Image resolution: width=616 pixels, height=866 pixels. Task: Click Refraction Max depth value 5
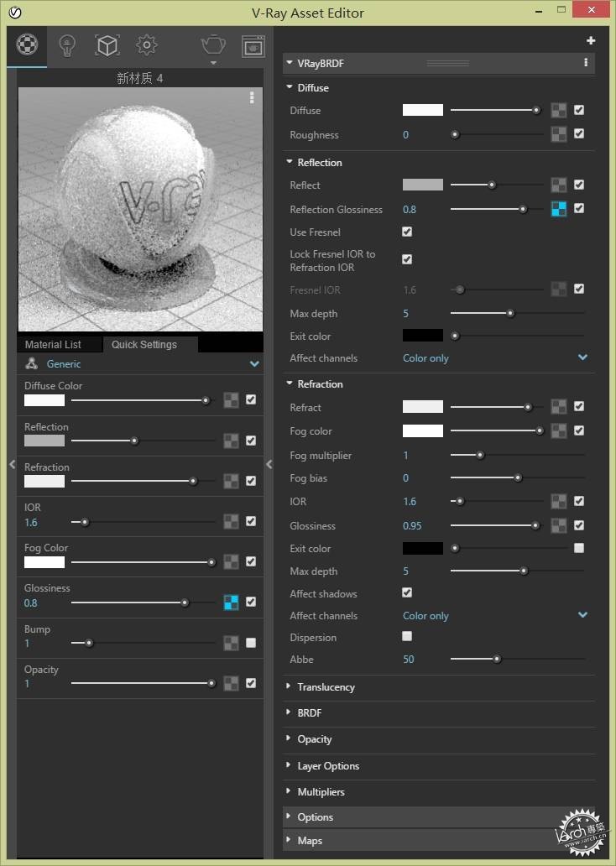click(x=406, y=571)
